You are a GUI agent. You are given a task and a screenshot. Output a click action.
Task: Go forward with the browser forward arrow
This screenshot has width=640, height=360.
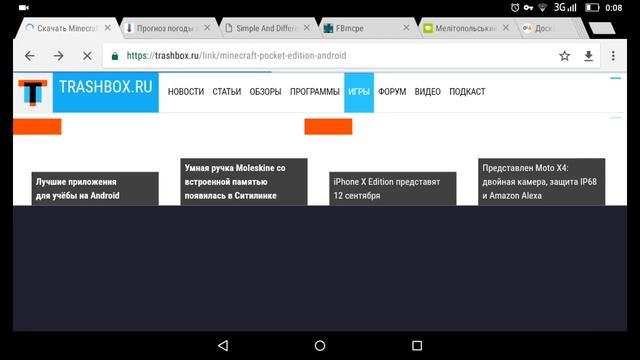[x=58, y=56]
